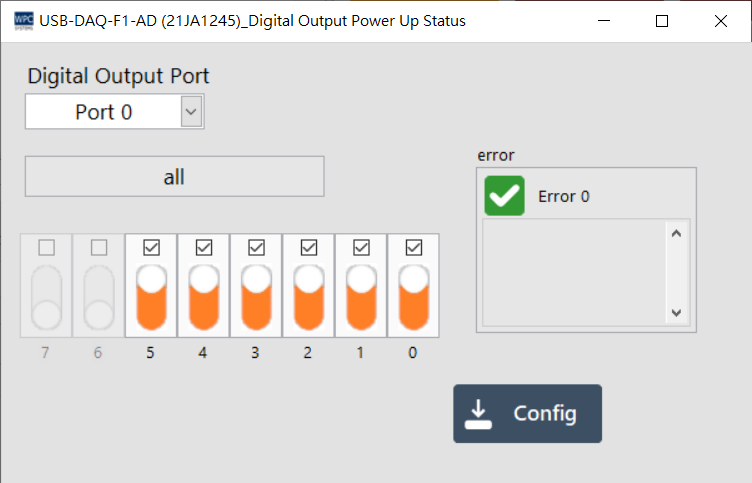Image resolution: width=752 pixels, height=483 pixels.
Task: Toggle the orange switch for pin 5
Action: coord(151,297)
